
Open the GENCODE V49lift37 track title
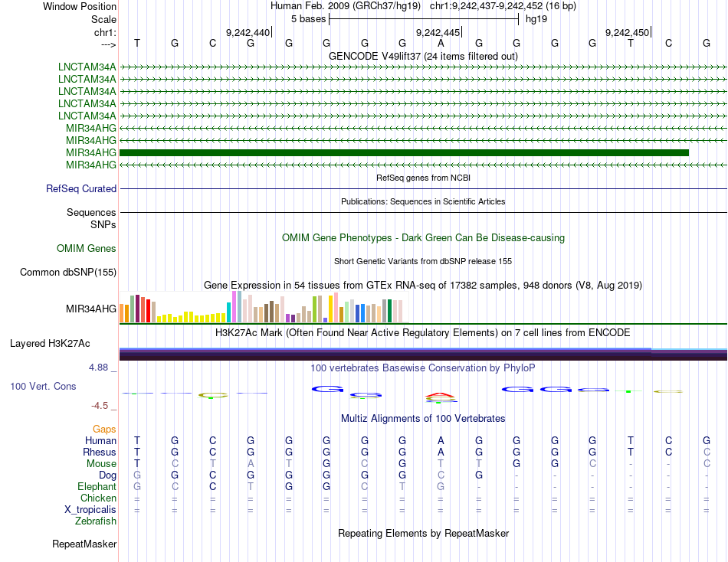point(423,56)
